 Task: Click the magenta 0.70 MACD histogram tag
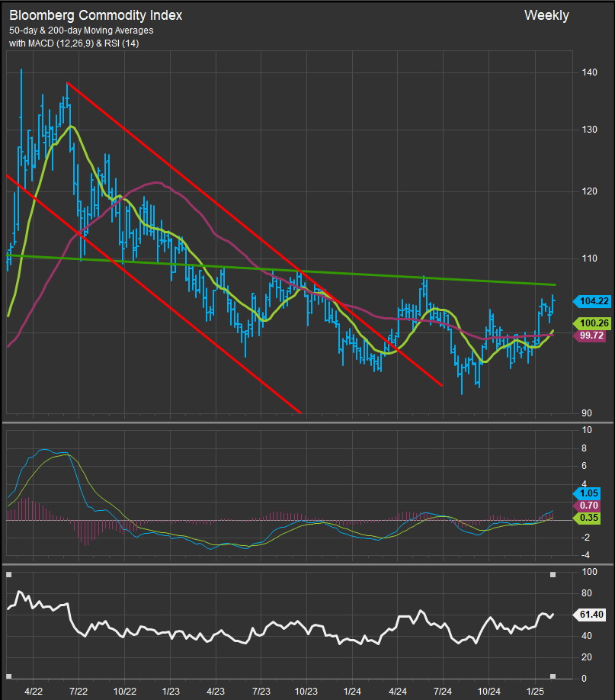click(587, 506)
